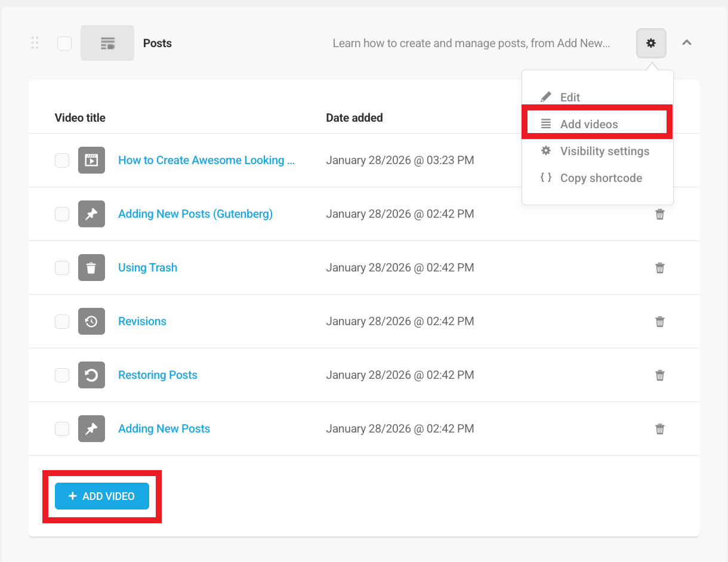
Task: Click the delete icon on the Revisions row
Action: coord(659,321)
